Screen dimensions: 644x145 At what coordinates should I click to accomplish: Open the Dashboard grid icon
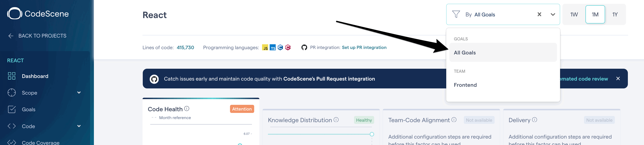pos(12,76)
